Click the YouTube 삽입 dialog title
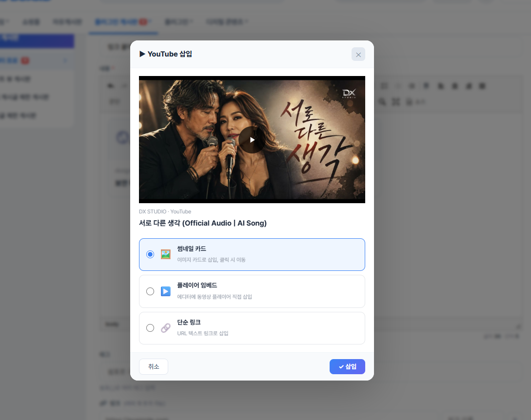 click(x=166, y=54)
